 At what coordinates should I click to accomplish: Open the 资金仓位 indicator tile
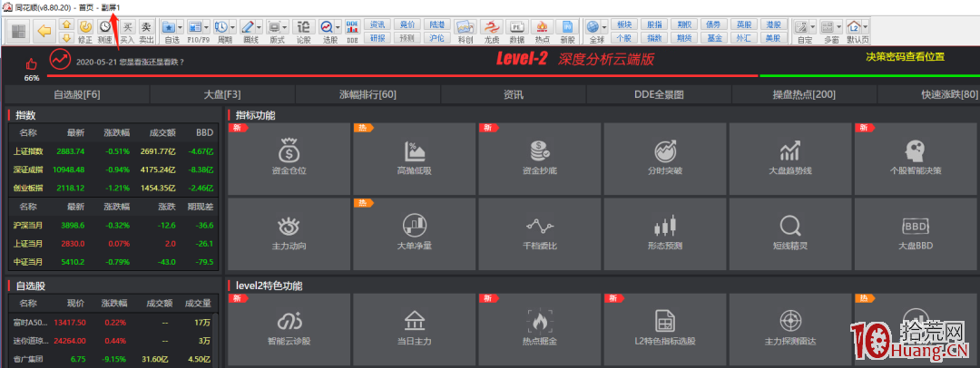289,159
